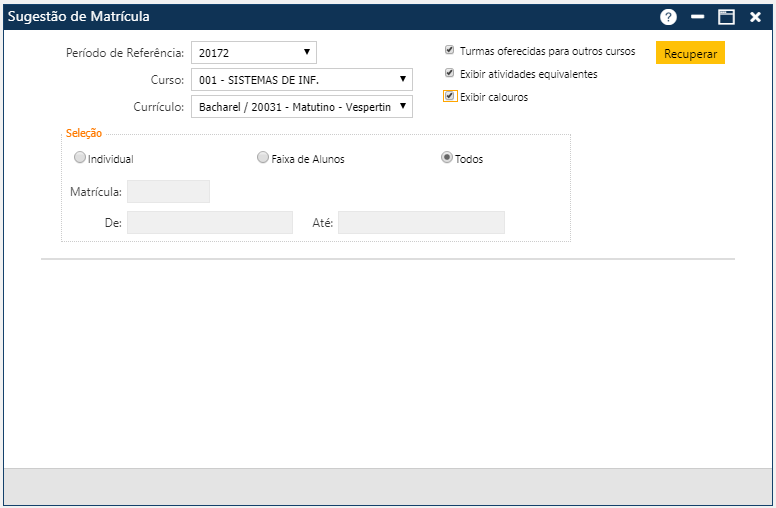The width and height of the screenshot is (776, 508).
Task: Open the help question mark icon
Action: 669,17
